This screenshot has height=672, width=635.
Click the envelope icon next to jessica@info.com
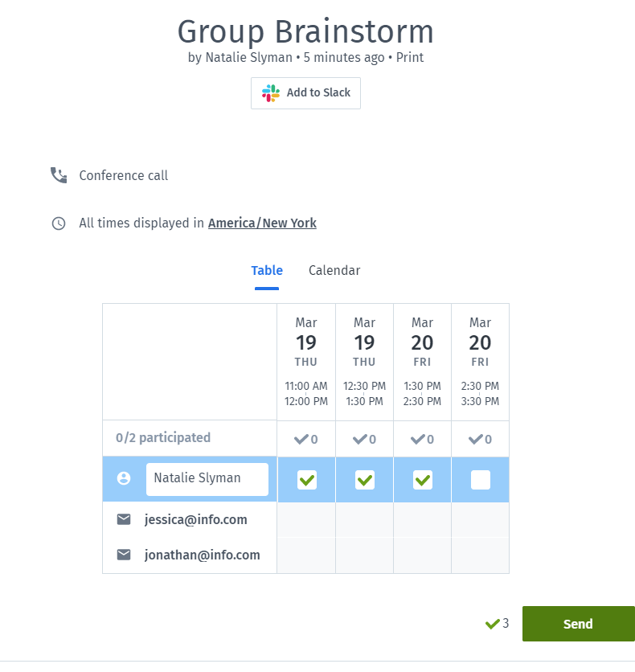pos(124,519)
